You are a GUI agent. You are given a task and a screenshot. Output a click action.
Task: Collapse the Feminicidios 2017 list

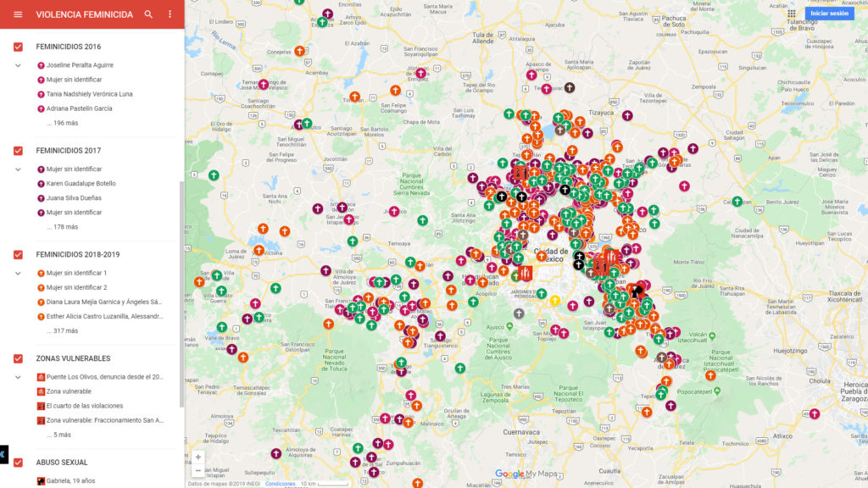pyautogui.click(x=19, y=169)
